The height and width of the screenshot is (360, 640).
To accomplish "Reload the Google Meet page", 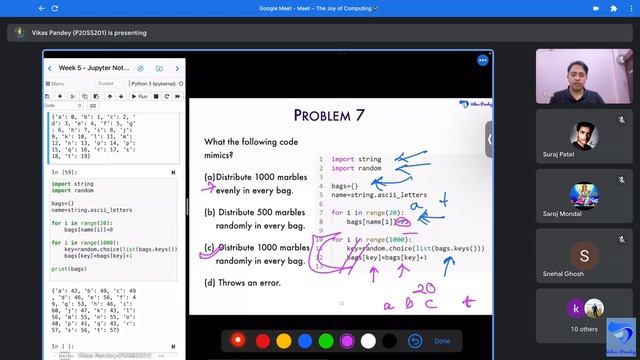I will coord(55,8).
